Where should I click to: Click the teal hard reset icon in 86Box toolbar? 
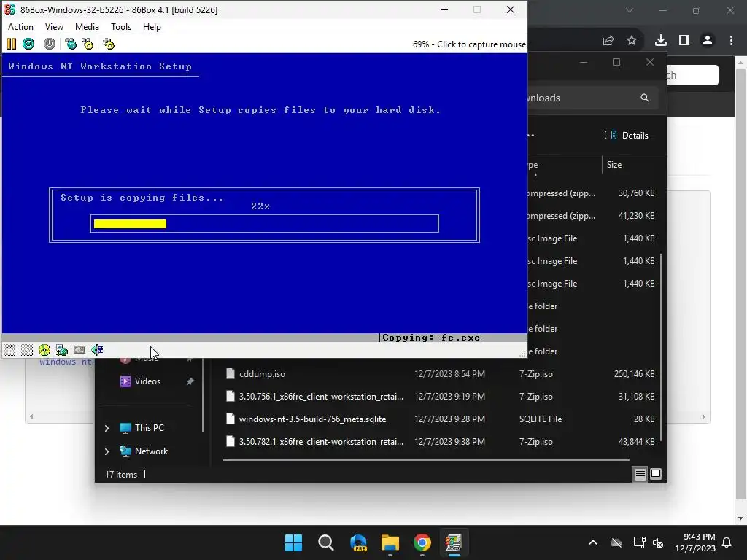click(x=28, y=44)
